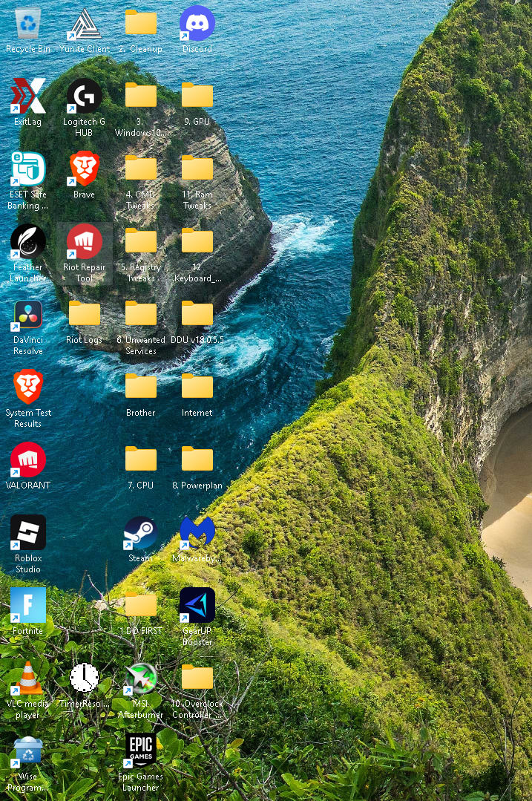This screenshot has width=532, height=801.
Task: Click the Wise Program Uninstaller shortcut
Action: click(28, 751)
